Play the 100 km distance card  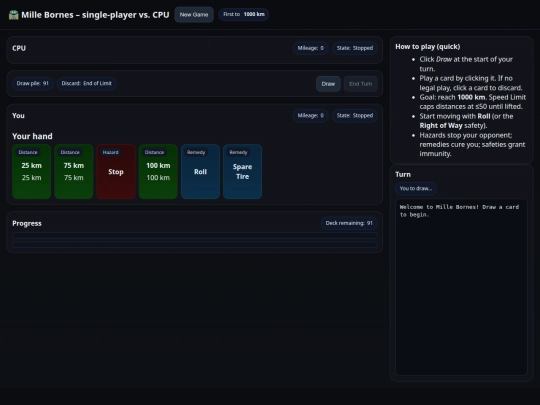[x=158, y=172]
